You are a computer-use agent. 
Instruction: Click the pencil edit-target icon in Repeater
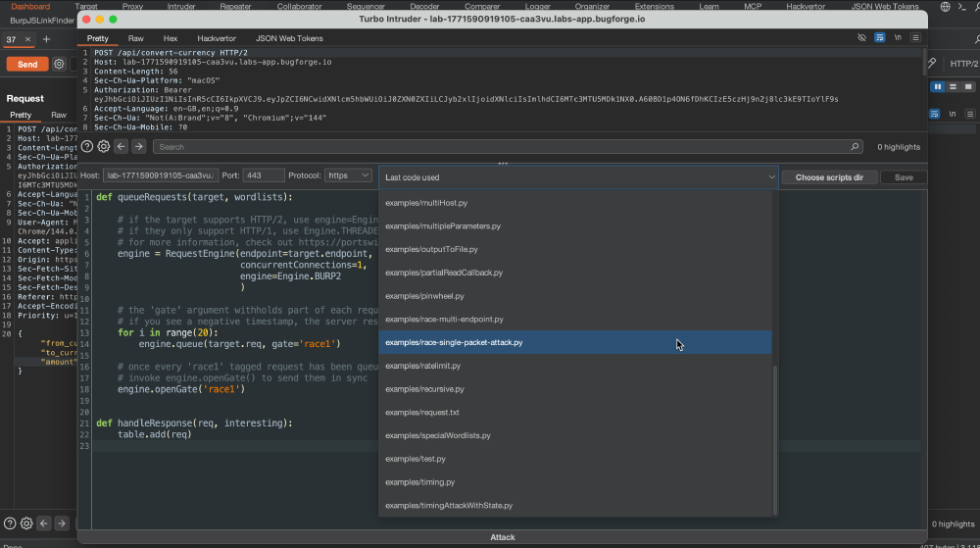933,63
